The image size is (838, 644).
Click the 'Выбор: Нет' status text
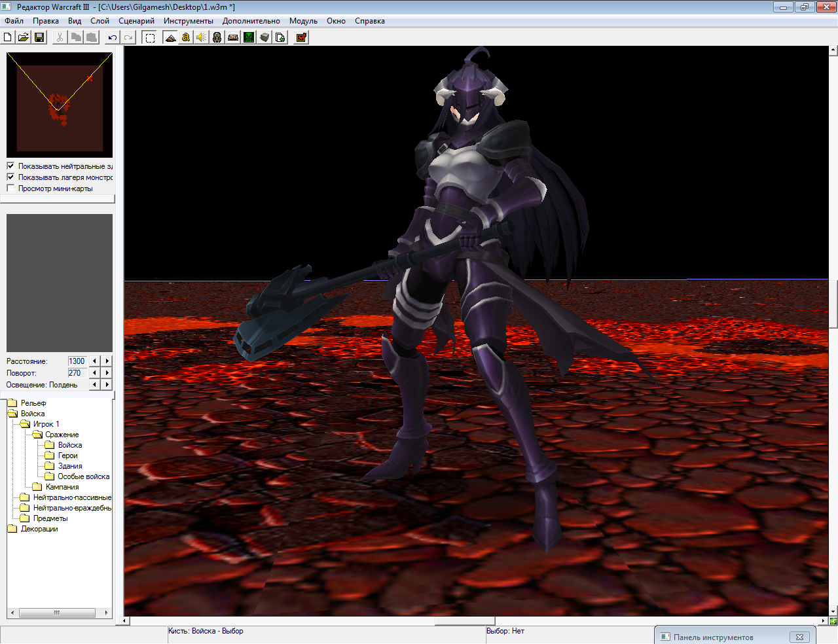505,631
